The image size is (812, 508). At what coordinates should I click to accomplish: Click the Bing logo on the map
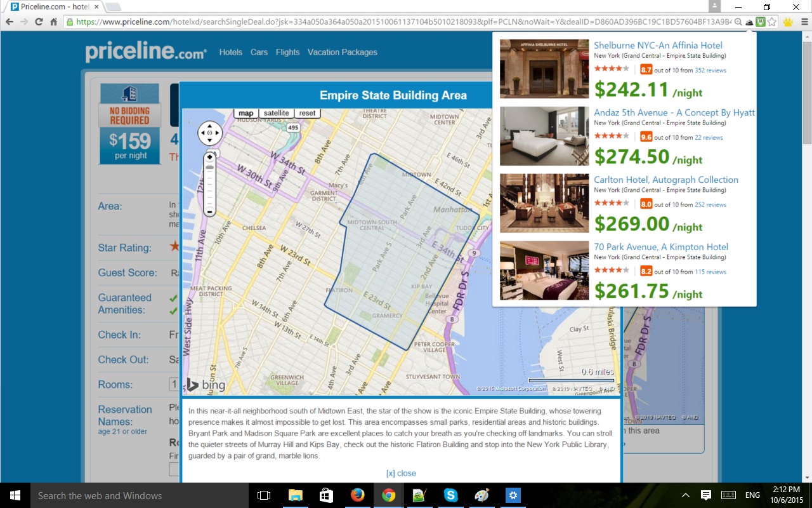coord(205,385)
